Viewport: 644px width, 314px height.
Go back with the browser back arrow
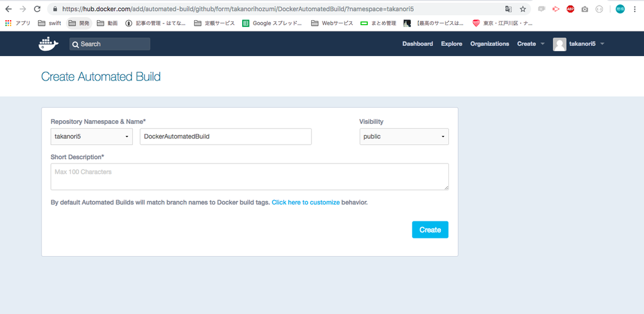pyautogui.click(x=8, y=9)
